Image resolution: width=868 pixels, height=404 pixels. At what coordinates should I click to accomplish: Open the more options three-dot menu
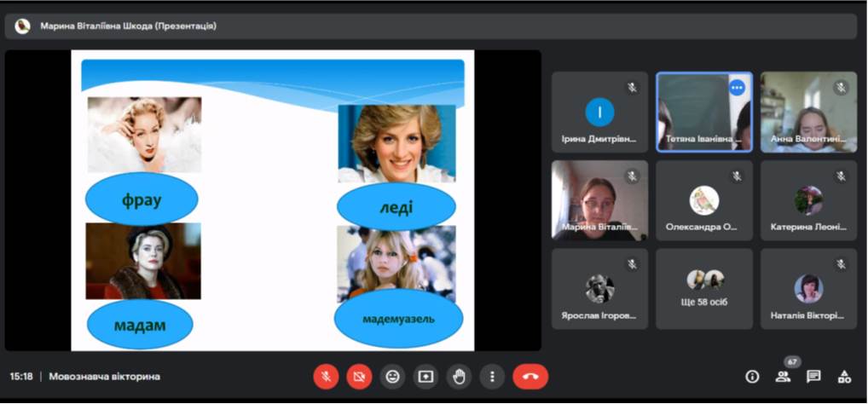point(492,377)
